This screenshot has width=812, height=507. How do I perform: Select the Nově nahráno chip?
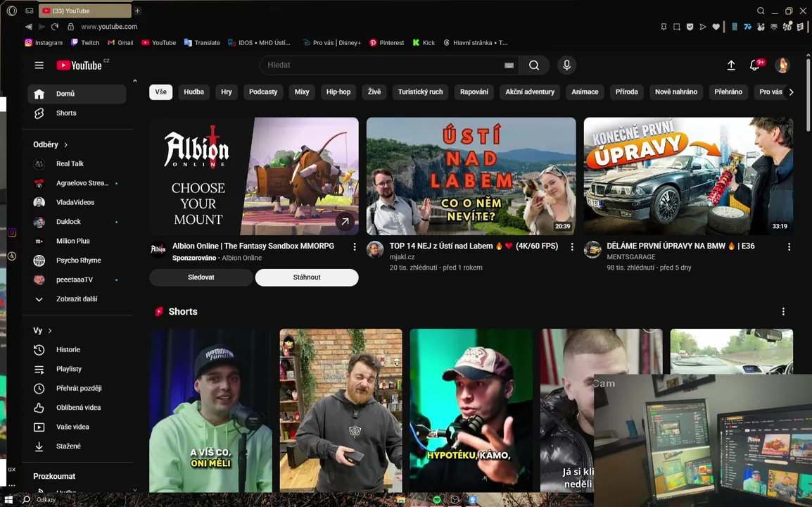click(x=675, y=92)
